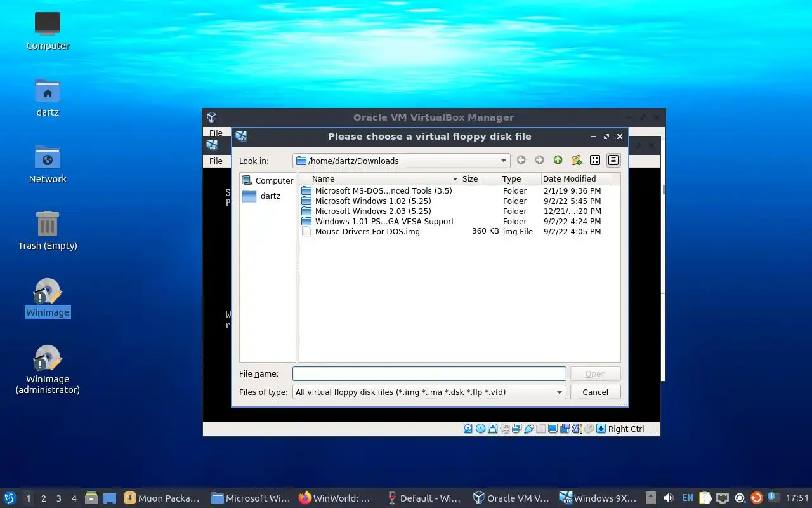Click the 360 KB size cell
The height and width of the screenshot is (508, 812).
click(x=485, y=231)
